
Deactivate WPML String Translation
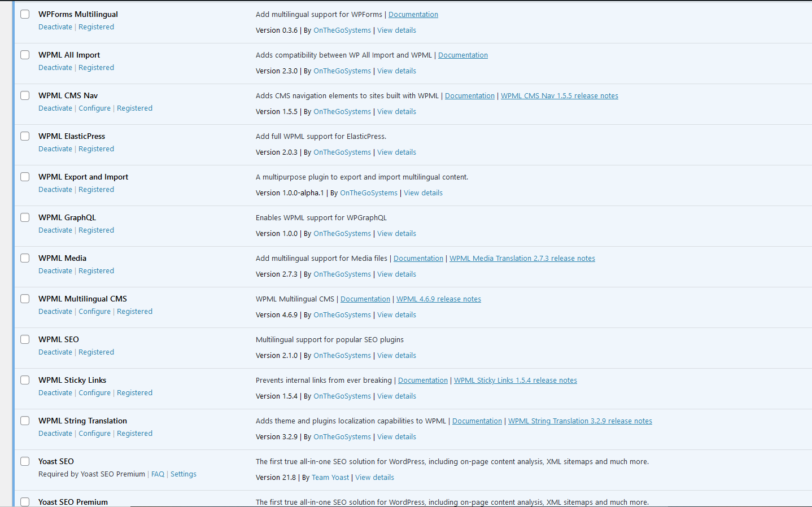[55, 434]
